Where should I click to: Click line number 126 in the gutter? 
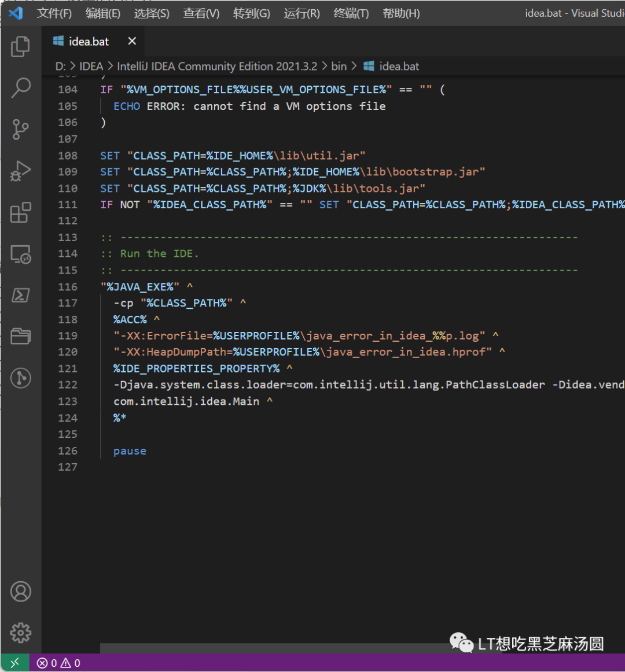click(x=68, y=451)
